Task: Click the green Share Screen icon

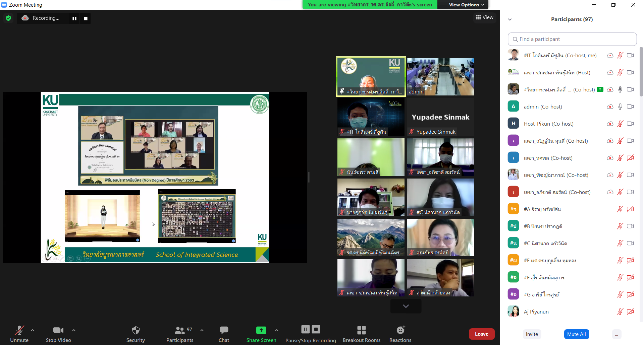Action: [261, 330]
